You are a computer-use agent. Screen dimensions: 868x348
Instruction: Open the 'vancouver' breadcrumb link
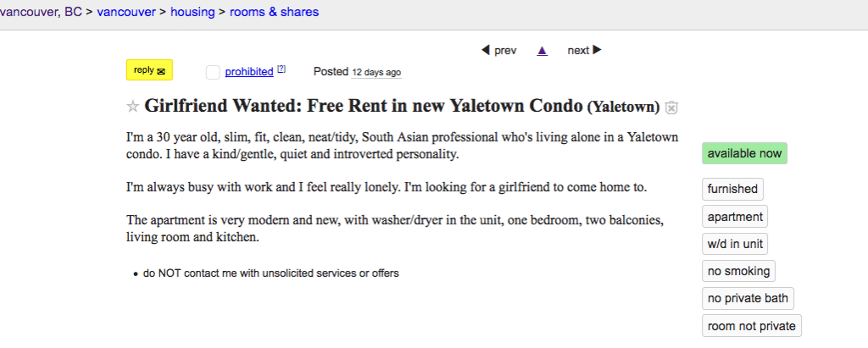128,13
